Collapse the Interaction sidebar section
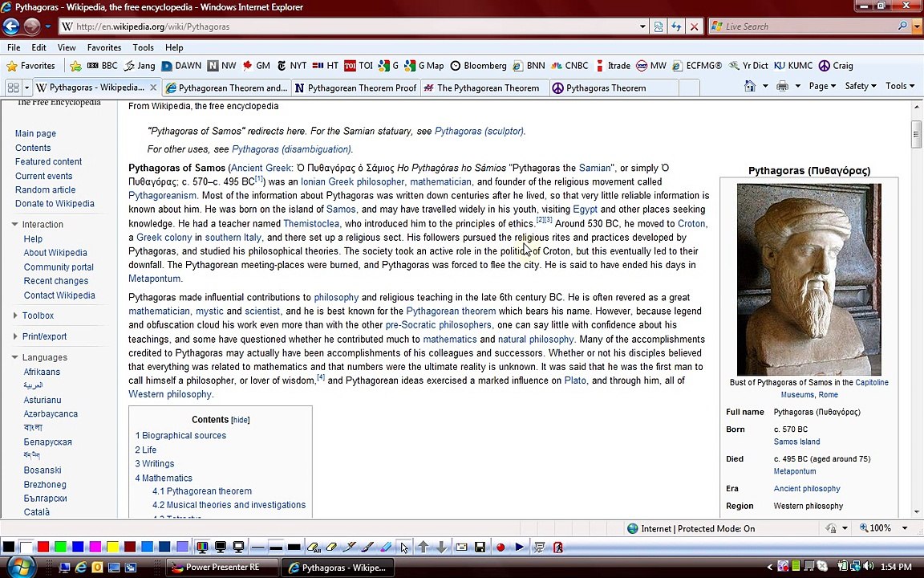Viewport: 924px width, 578px height. click(14, 224)
